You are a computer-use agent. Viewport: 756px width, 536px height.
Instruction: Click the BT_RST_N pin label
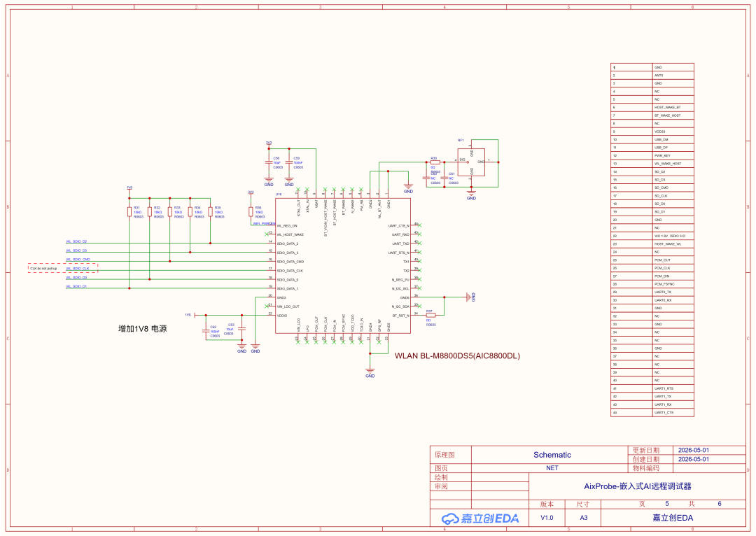(400, 316)
